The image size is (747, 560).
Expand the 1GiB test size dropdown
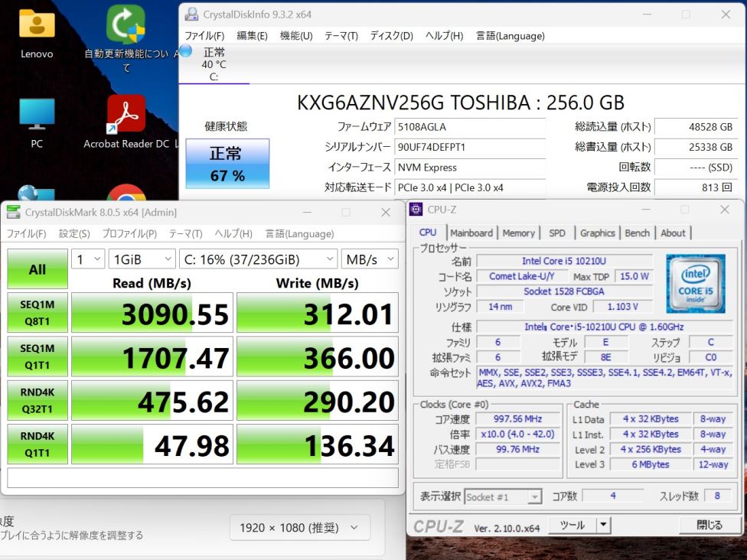[x=142, y=259]
